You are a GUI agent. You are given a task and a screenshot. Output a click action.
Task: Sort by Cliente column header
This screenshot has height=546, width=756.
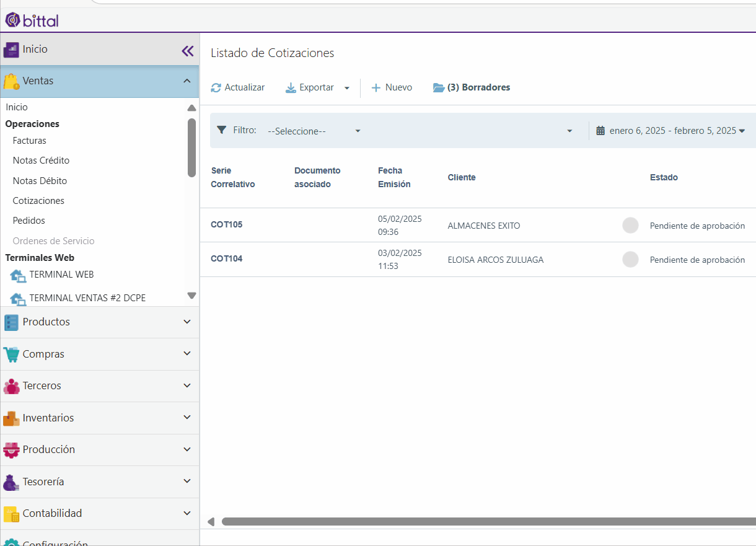[x=462, y=178]
